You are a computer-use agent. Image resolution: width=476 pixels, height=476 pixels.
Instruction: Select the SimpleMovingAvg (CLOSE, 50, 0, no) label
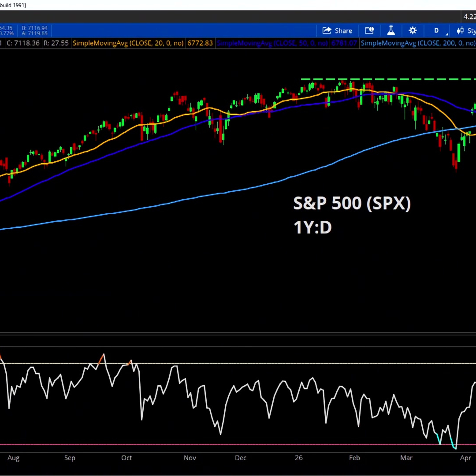[x=272, y=43]
